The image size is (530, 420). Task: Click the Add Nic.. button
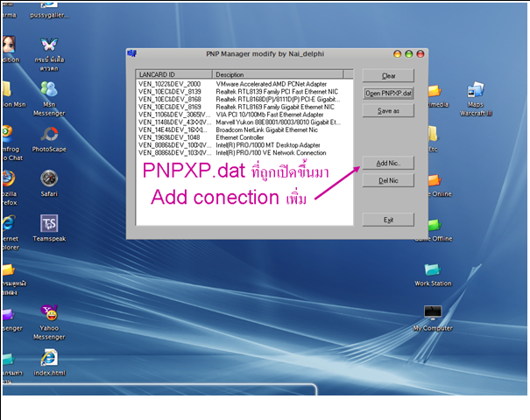point(388,163)
